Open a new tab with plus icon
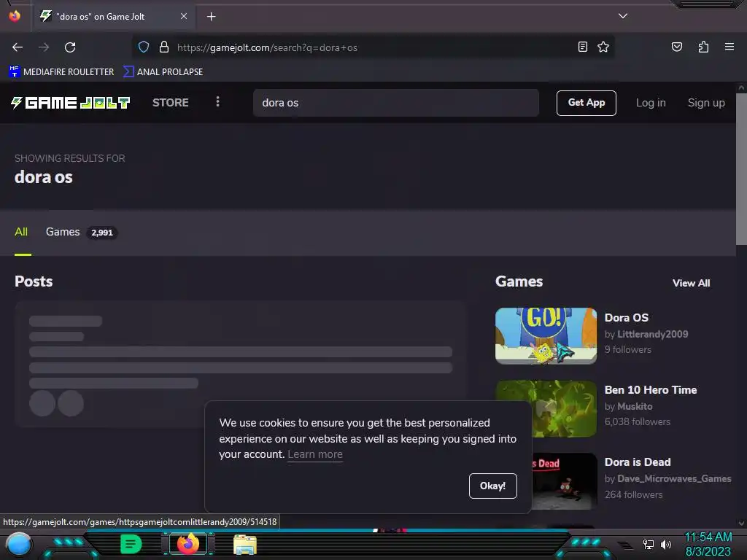The image size is (747, 560). tap(211, 17)
